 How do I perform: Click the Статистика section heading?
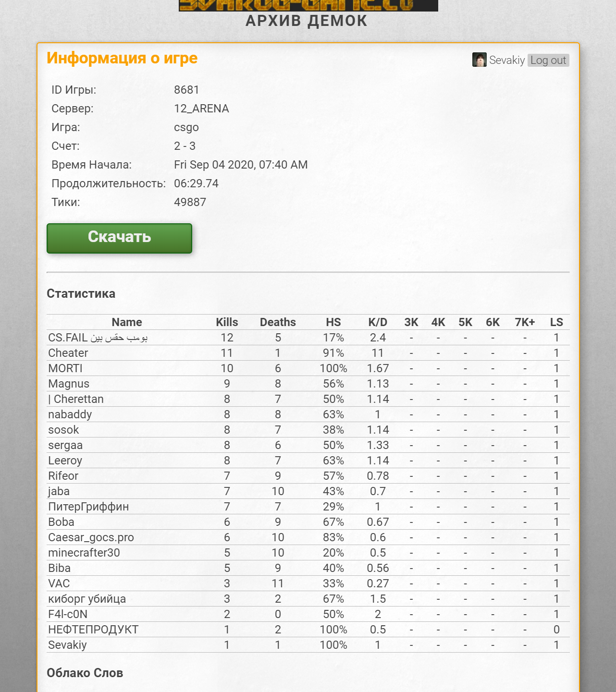(x=81, y=293)
